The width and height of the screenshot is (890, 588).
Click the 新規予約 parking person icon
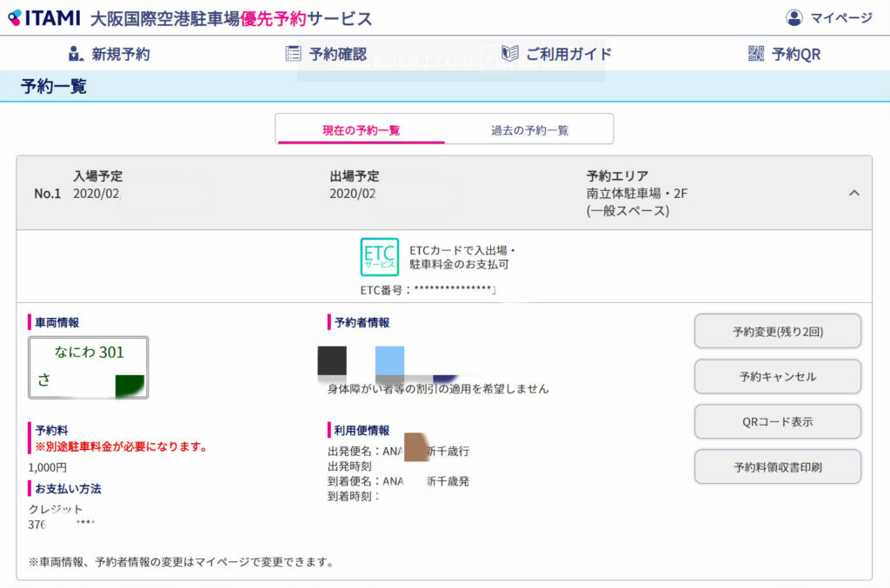coord(76,54)
